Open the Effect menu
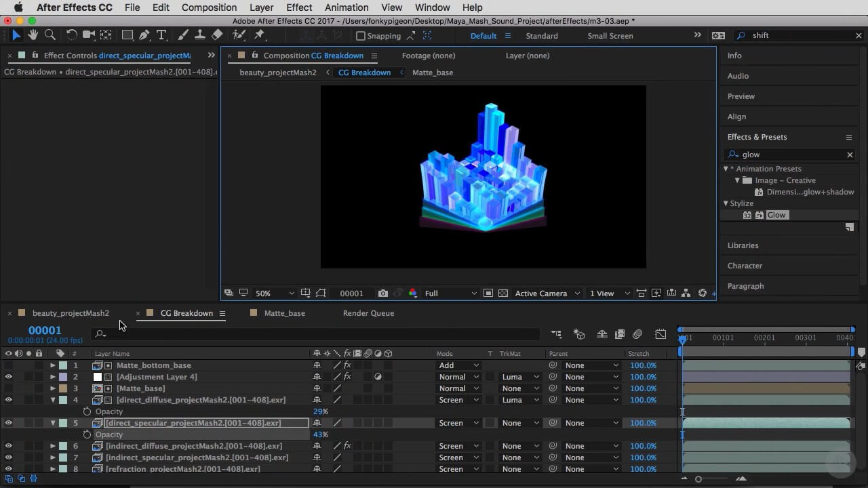Image resolution: width=868 pixels, height=488 pixels. click(x=299, y=7)
